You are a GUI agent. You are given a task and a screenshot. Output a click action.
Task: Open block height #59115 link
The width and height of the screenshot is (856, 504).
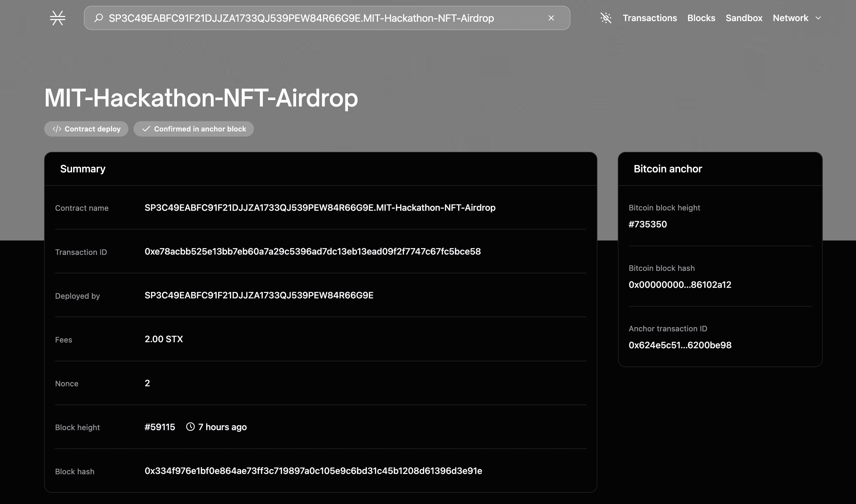tap(160, 427)
